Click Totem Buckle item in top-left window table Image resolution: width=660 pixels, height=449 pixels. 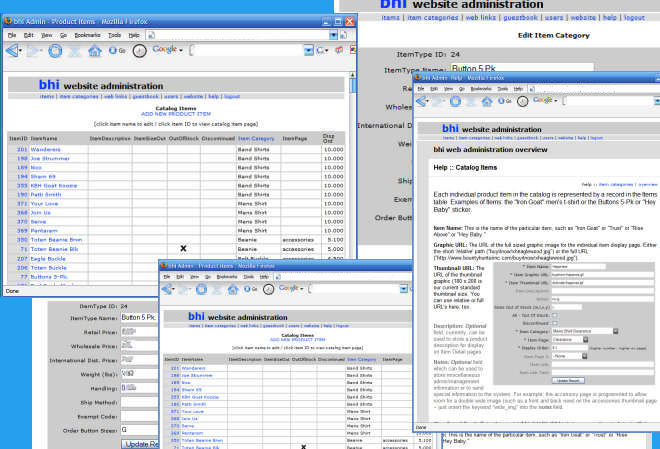48,268
